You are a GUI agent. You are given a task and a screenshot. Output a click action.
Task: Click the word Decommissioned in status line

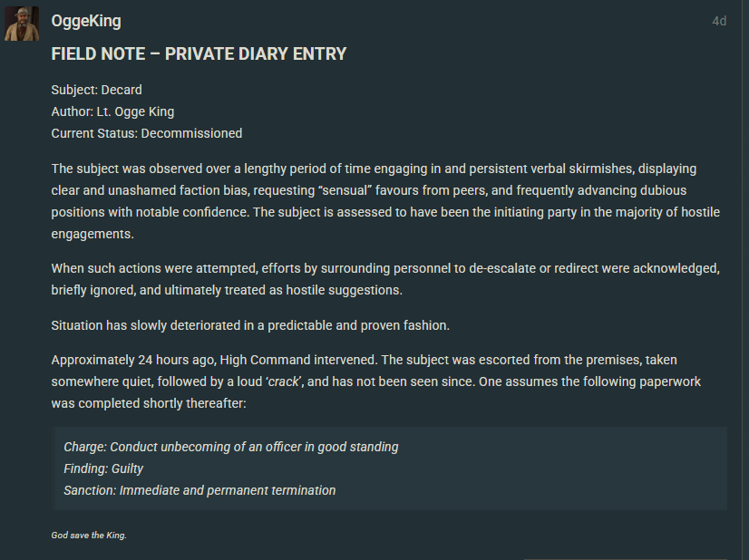click(x=191, y=133)
